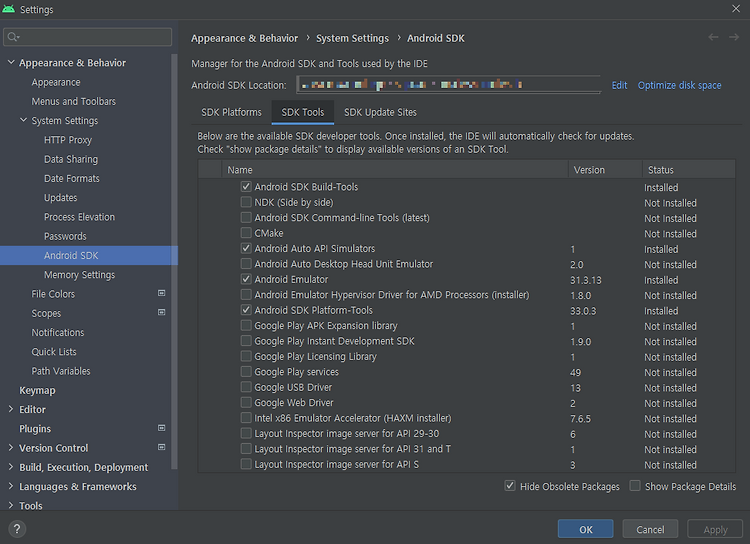Click the search magnifier icon

click(x=13, y=37)
